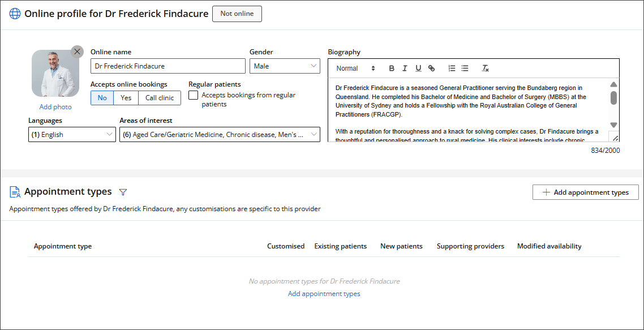
Task: Apply underline formatting in the biography
Action: point(418,68)
